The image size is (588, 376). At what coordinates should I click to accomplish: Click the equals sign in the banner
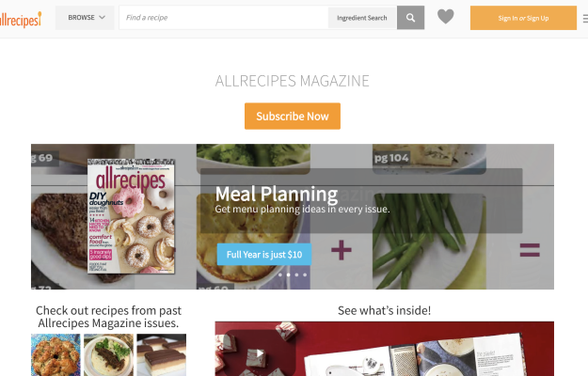point(530,250)
